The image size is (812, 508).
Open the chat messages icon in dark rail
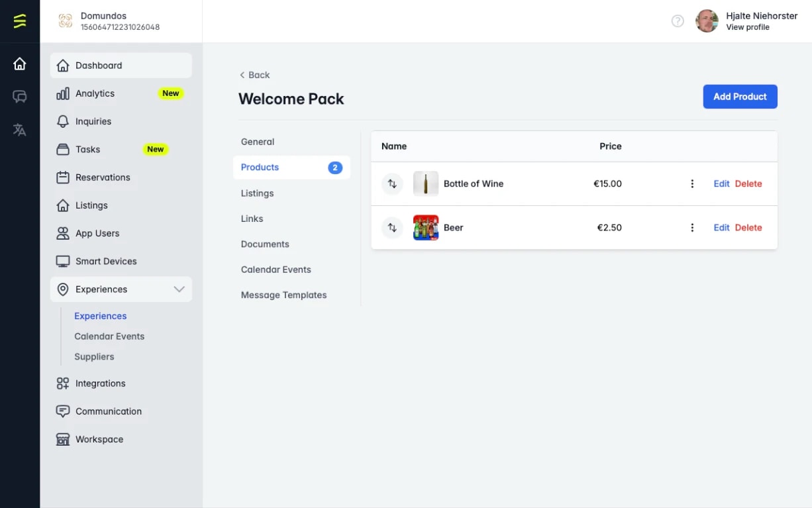tap(20, 97)
